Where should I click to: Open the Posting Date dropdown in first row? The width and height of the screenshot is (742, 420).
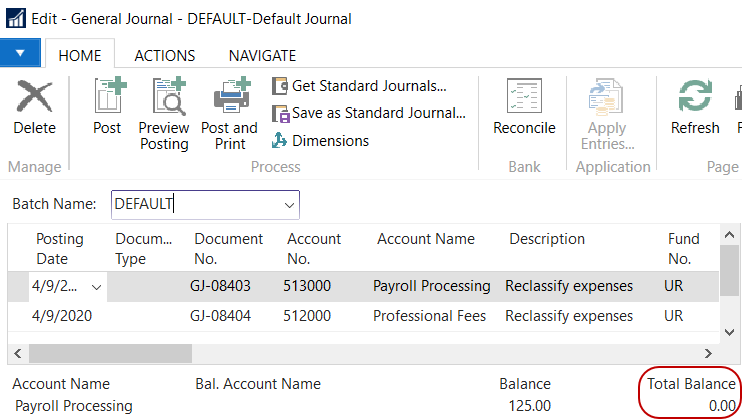[97, 287]
